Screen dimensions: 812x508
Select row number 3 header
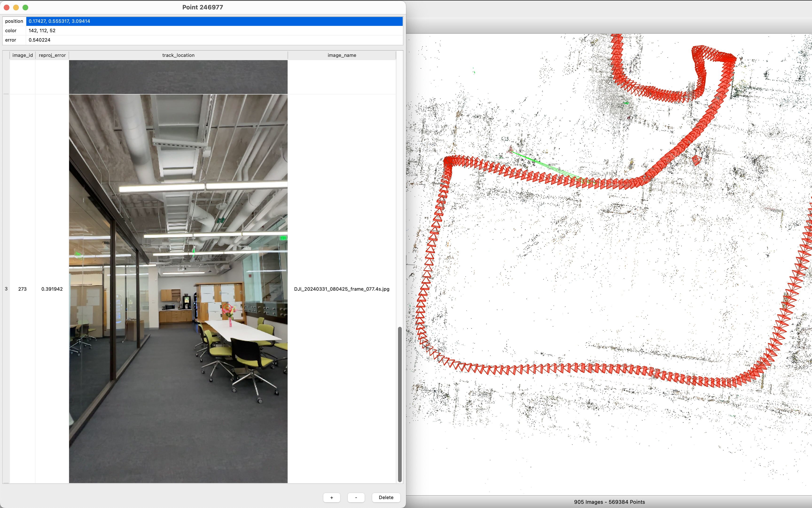pos(6,289)
